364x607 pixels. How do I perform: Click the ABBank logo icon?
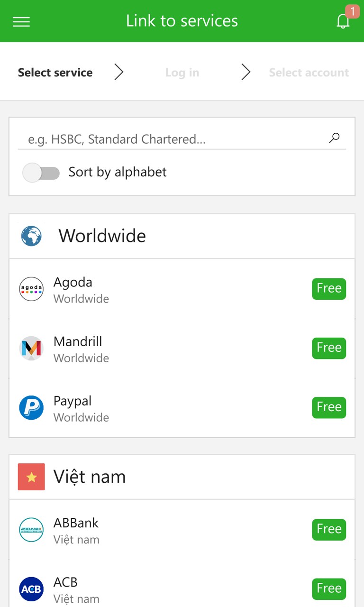coord(31,530)
